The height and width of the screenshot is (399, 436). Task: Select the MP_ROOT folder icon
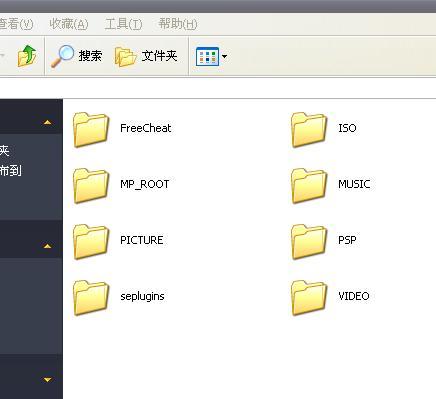[91, 186]
